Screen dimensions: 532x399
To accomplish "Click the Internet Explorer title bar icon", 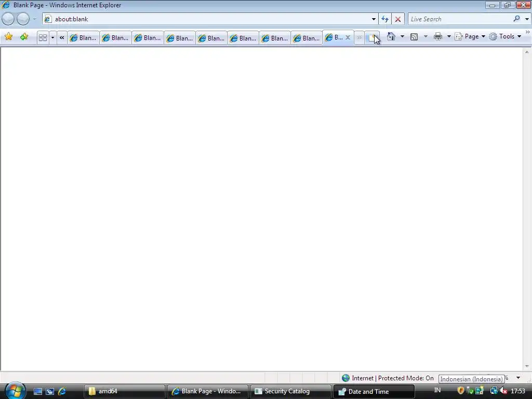I will (6, 5).
